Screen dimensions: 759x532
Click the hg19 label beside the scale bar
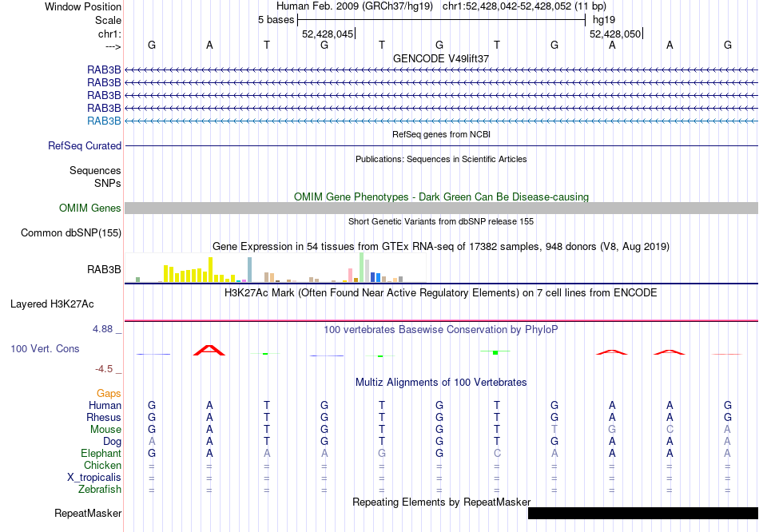[604, 20]
